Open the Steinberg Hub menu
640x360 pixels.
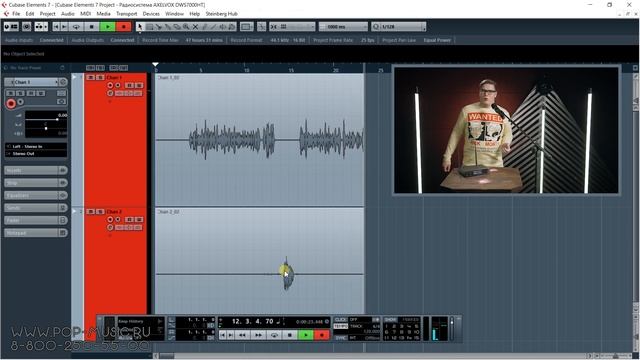click(x=222, y=13)
